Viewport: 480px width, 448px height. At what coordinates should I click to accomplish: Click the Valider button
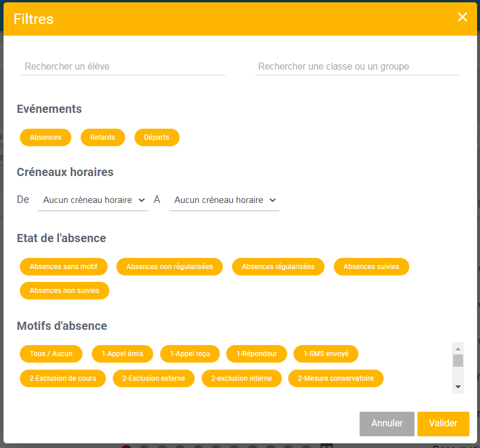[x=443, y=423]
